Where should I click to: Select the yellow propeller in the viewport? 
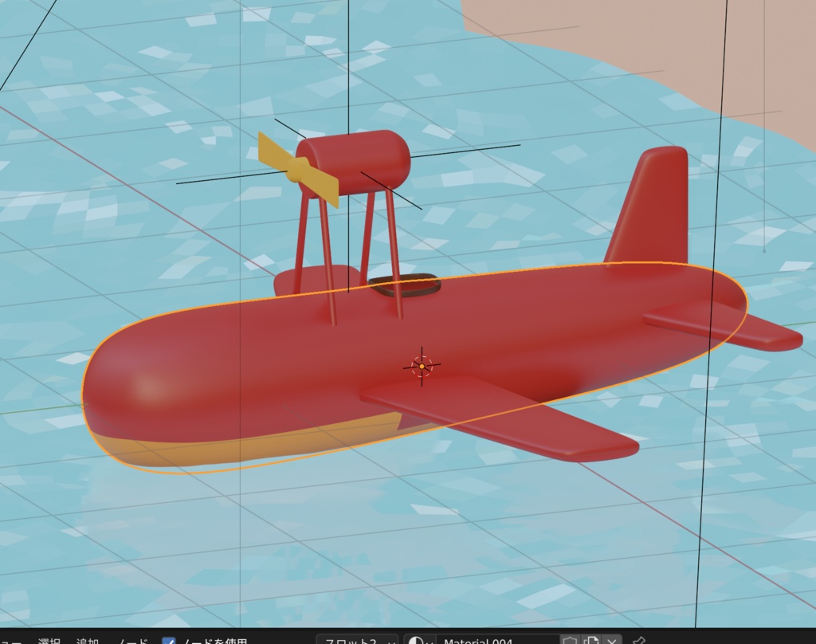pyautogui.click(x=298, y=170)
